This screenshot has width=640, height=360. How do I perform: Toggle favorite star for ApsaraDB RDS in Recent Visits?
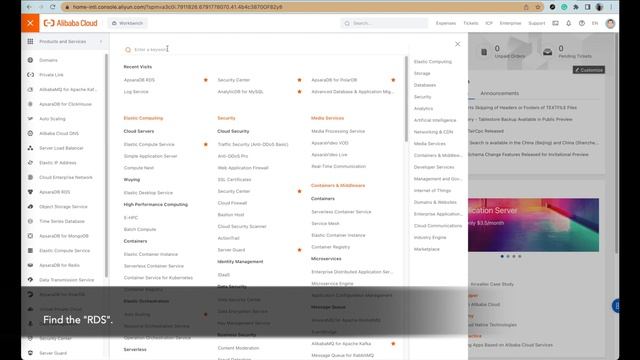tap(206, 80)
